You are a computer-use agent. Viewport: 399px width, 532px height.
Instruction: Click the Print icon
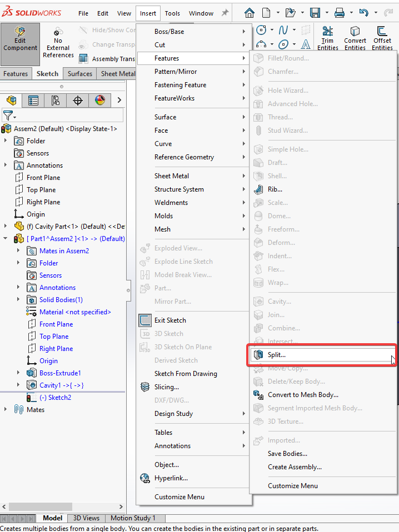click(x=339, y=13)
